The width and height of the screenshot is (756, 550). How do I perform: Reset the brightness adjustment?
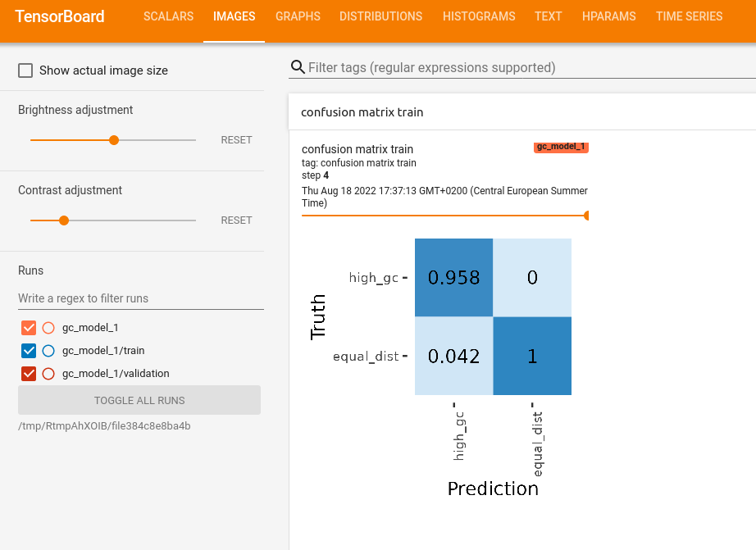[236, 140]
